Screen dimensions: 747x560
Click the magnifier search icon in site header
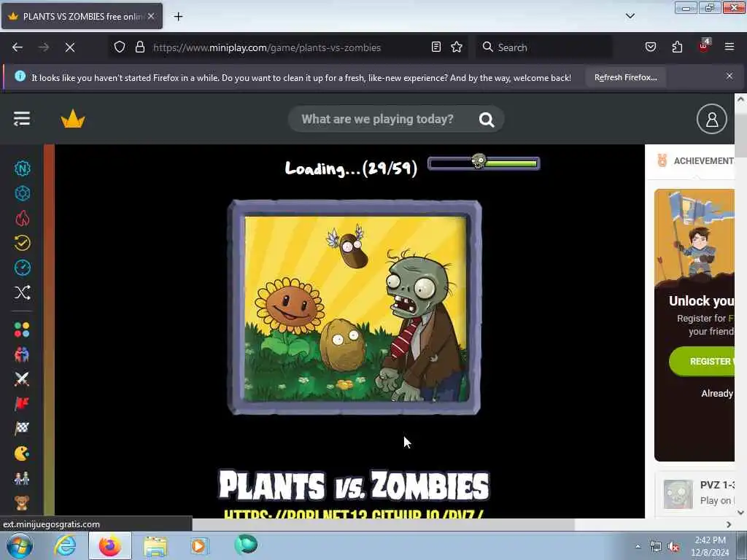point(487,120)
